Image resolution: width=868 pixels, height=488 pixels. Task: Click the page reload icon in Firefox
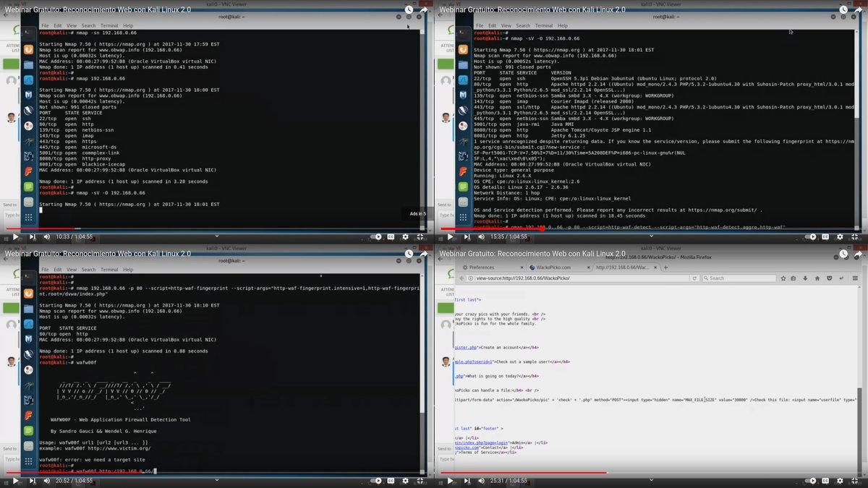click(x=695, y=278)
